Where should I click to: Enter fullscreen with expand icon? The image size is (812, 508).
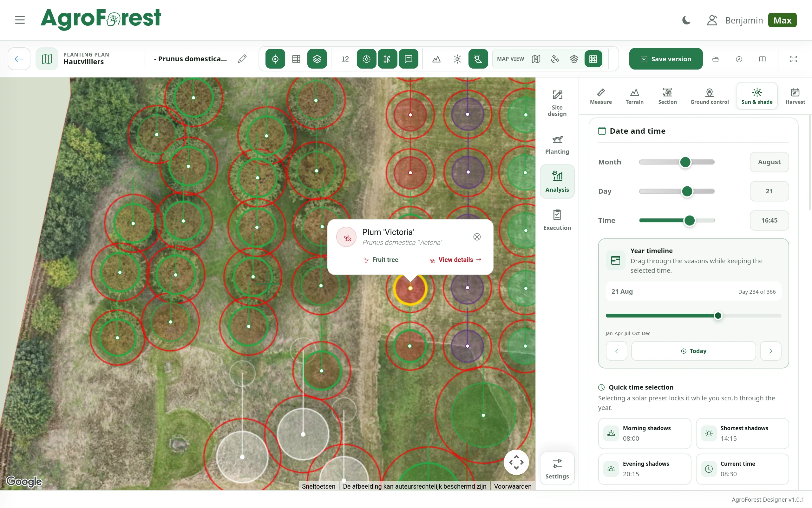point(794,59)
